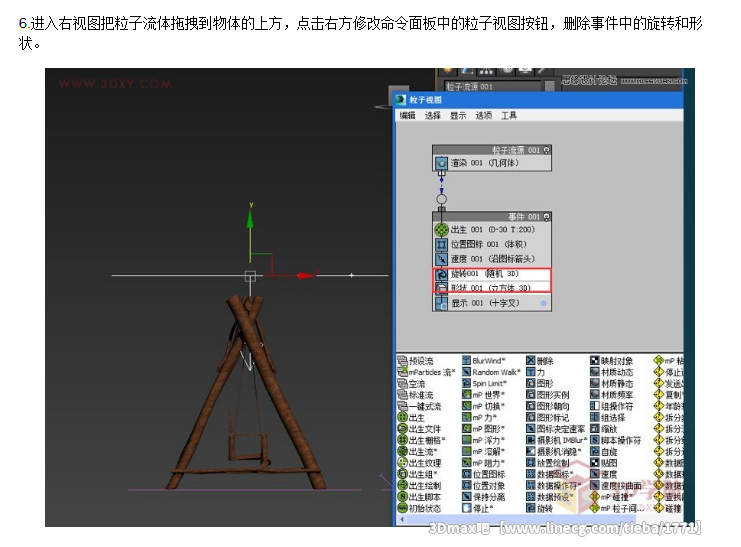
Task: Select the 保持分离 operator icon
Action: pos(466,497)
